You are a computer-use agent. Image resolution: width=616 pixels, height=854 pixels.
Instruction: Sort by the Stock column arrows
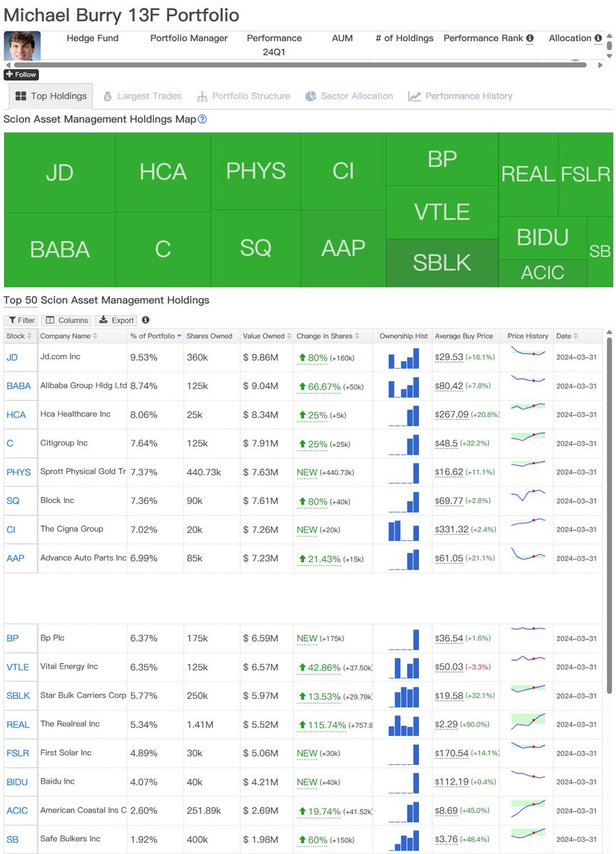30,336
